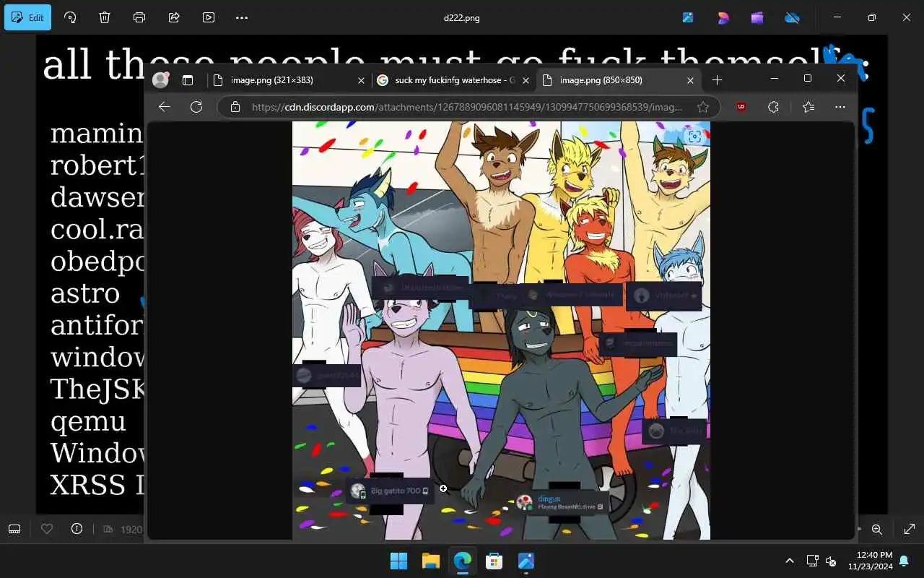Image resolution: width=924 pixels, height=578 pixels.
Task: Open Clipchamp icon in Photos title bar
Action: click(757, 17)
